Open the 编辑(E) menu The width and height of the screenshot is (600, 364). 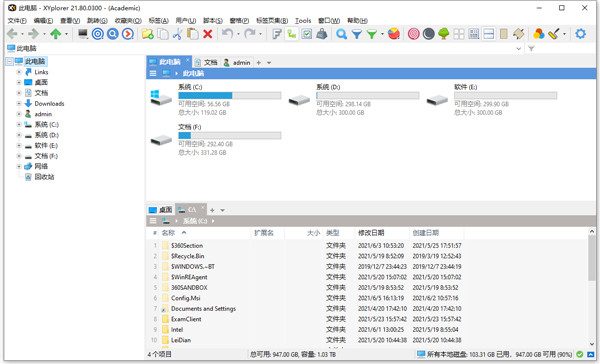[x=43, y=21]
